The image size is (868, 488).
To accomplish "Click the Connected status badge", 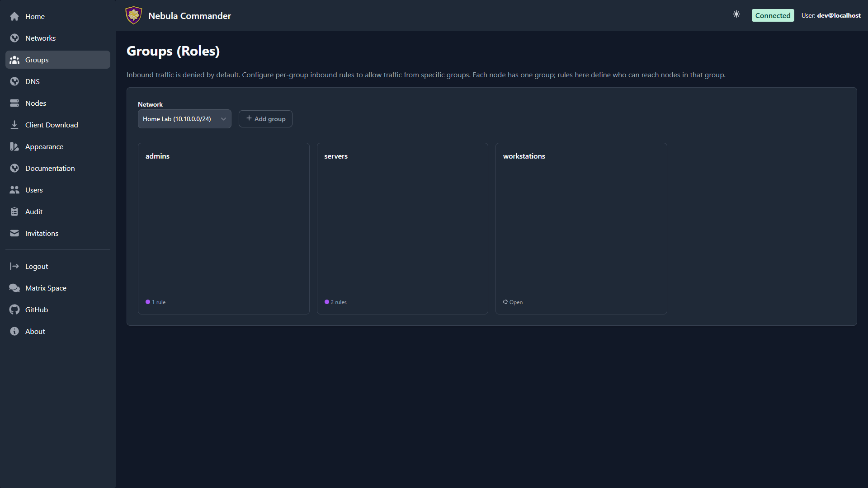I will (773, 15).
